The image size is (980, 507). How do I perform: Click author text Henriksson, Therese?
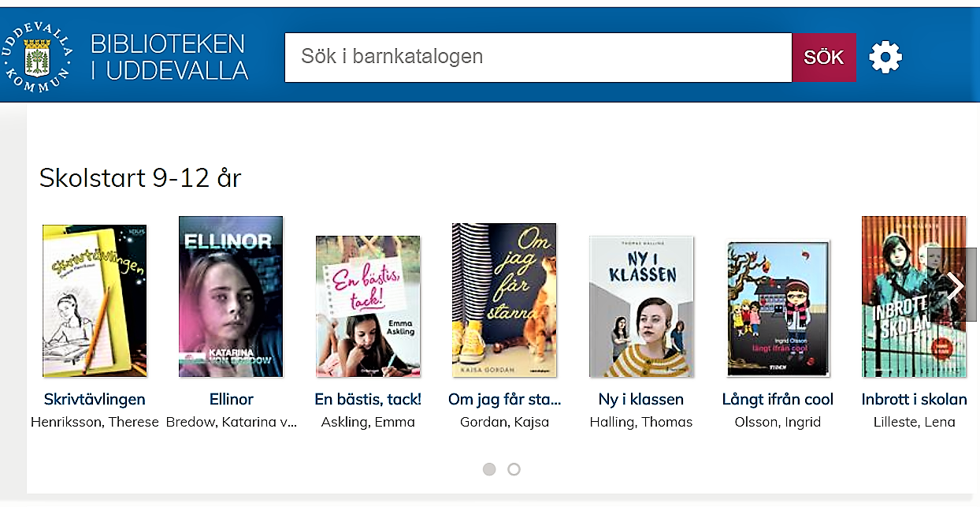pos(95,422)
